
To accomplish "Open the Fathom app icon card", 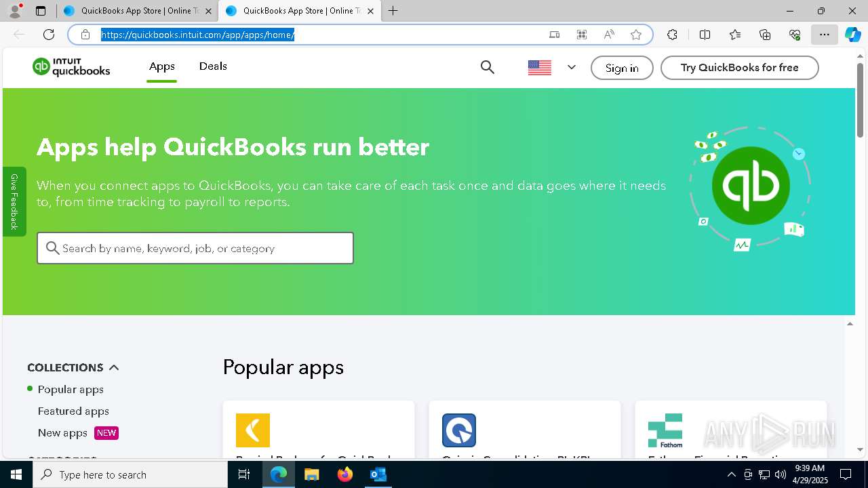I will tap(665, 430).
